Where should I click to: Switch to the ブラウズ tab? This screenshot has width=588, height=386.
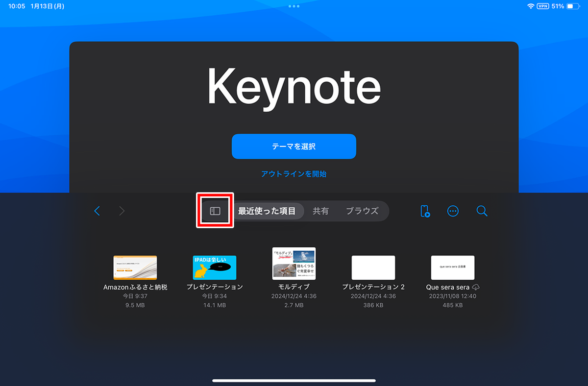[362, 211]
